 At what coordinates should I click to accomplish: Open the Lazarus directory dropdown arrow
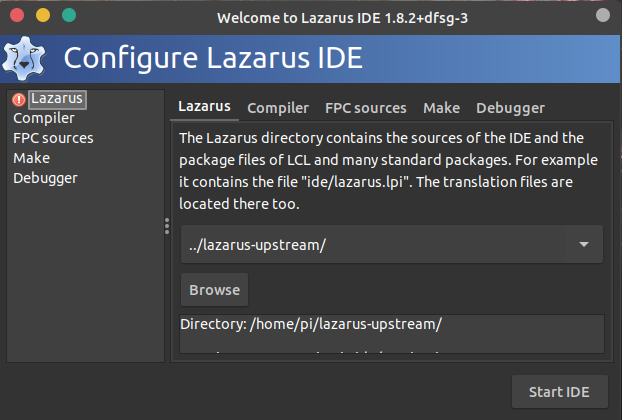584,244
